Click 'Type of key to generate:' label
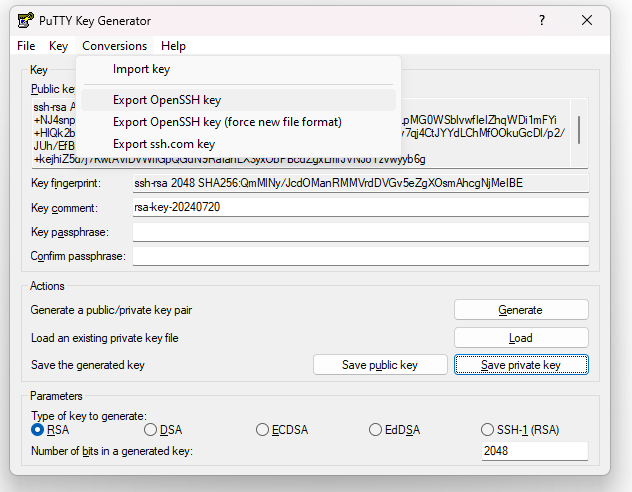This screenshot has width=632, height=492. point(89,416)
